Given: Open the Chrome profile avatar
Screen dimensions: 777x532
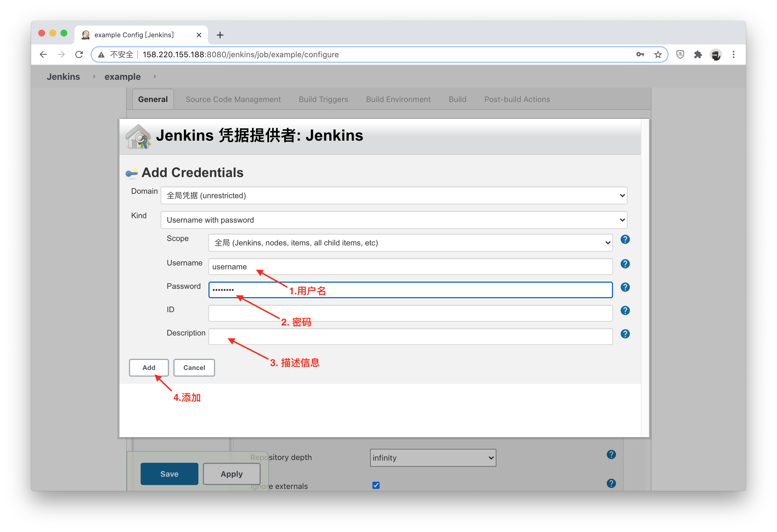Looking at the screenshot, I should pos(716,54).
